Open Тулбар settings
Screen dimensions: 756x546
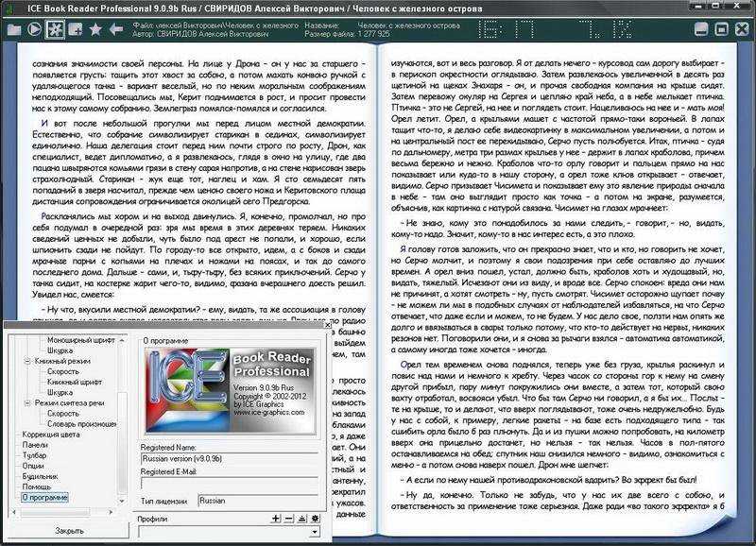click(x=34, y=455)
